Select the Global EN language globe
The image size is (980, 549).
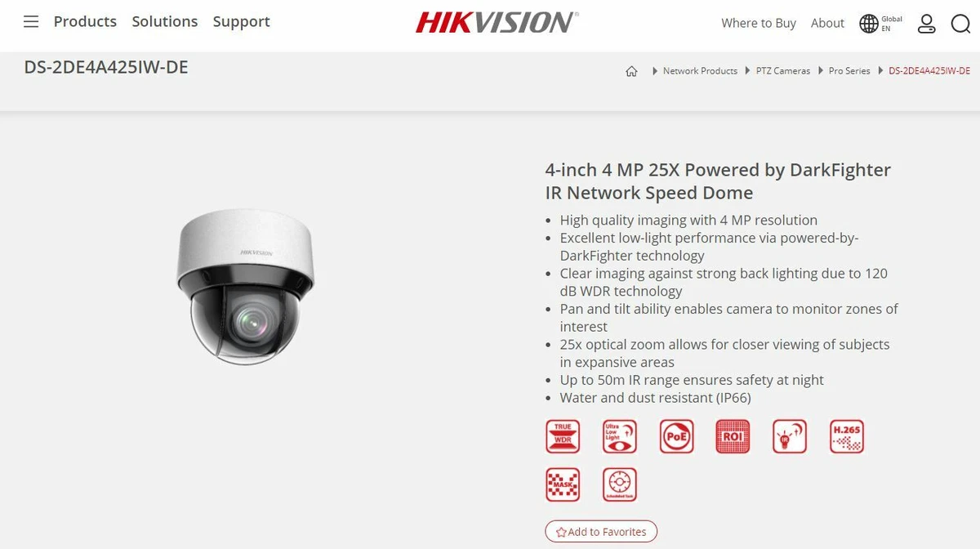click(x=880, y=24)
